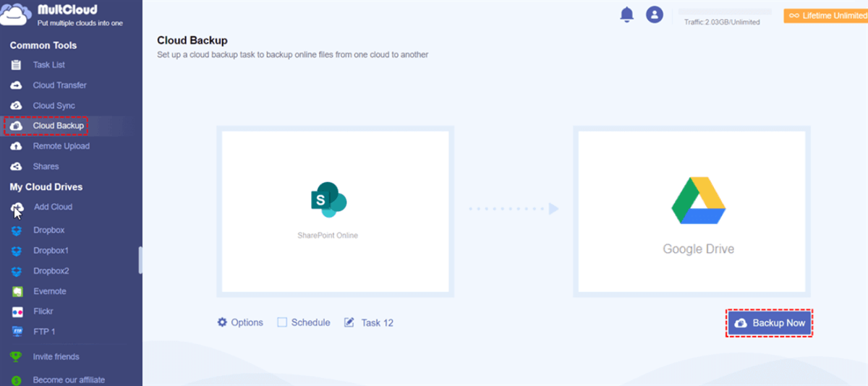Click the Invite friends trophy icon

coord(16,357)
